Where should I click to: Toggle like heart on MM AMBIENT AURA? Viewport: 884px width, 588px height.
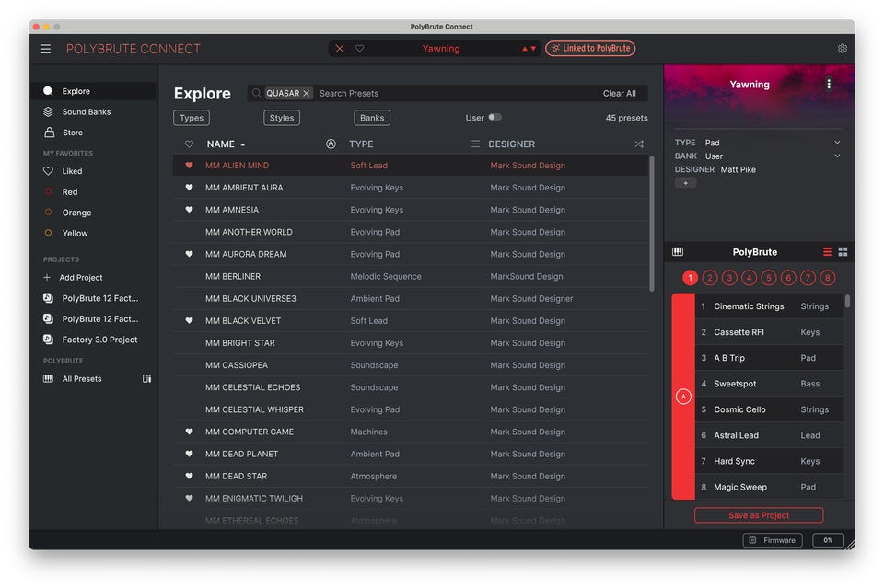click(190, 188)
